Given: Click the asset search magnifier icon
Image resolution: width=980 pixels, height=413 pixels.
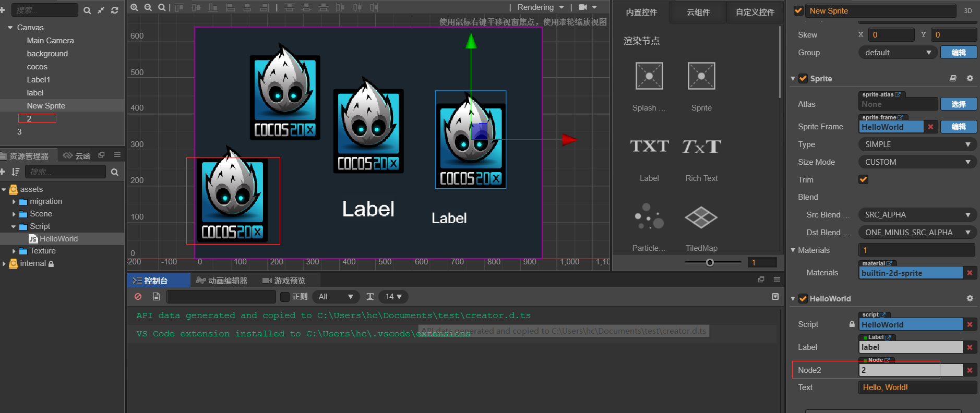Looking at the screenshot, I should pos(115,172).
